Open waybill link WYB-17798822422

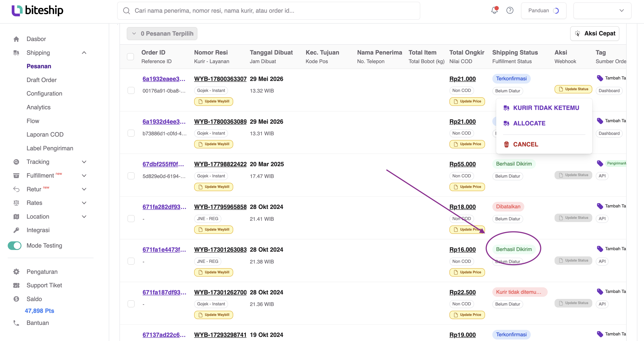tap(220, 164)
